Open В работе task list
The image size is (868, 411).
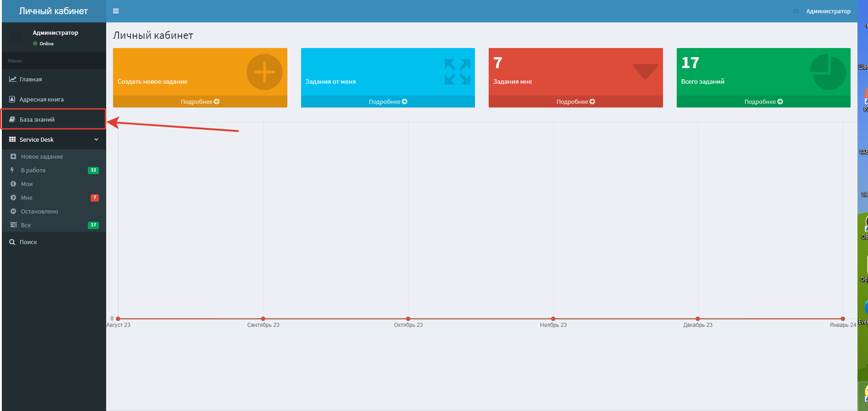(33, 171)
